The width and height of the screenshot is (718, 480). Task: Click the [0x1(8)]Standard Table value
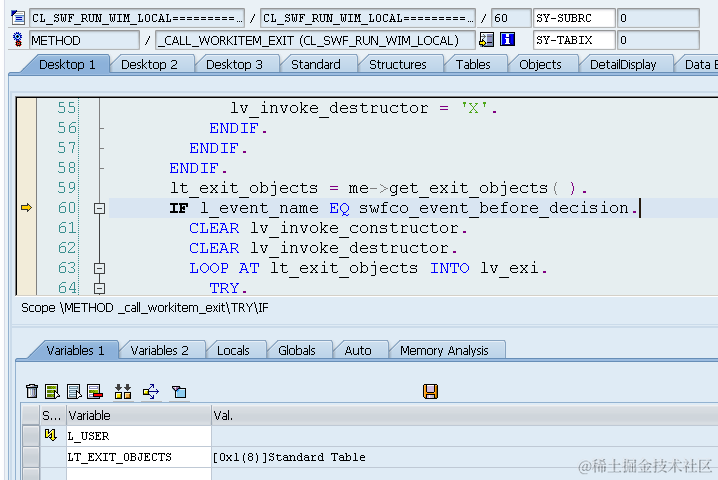click(289, 457)
